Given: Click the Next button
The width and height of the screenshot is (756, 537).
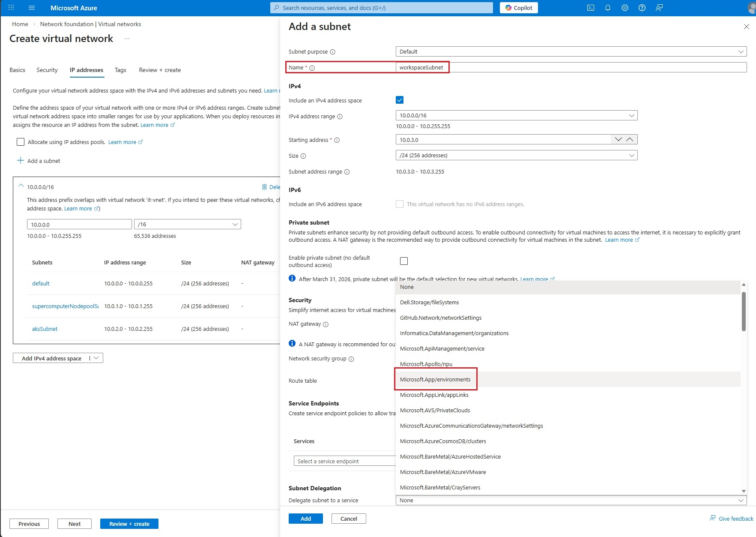Looking at the screenshot, I should click(x=75, y=524).
